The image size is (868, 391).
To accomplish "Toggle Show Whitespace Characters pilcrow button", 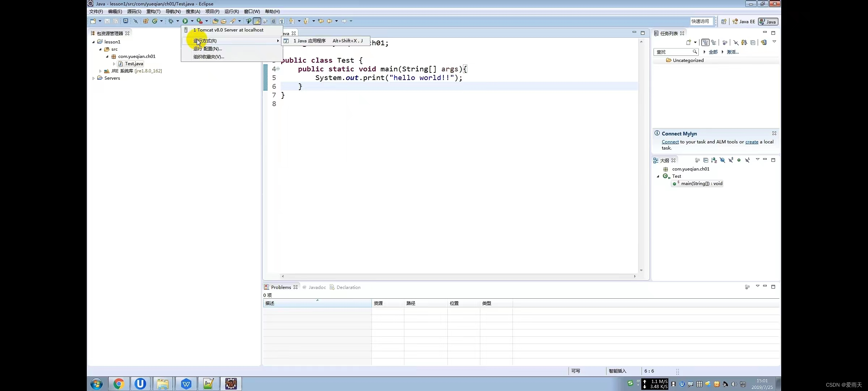I will 282,21.
